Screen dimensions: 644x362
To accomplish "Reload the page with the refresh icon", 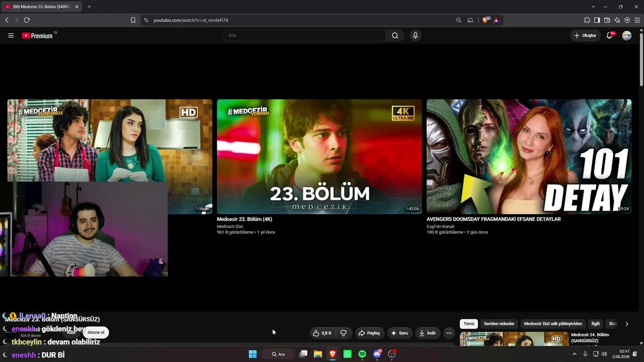I will tap(27, 20).
